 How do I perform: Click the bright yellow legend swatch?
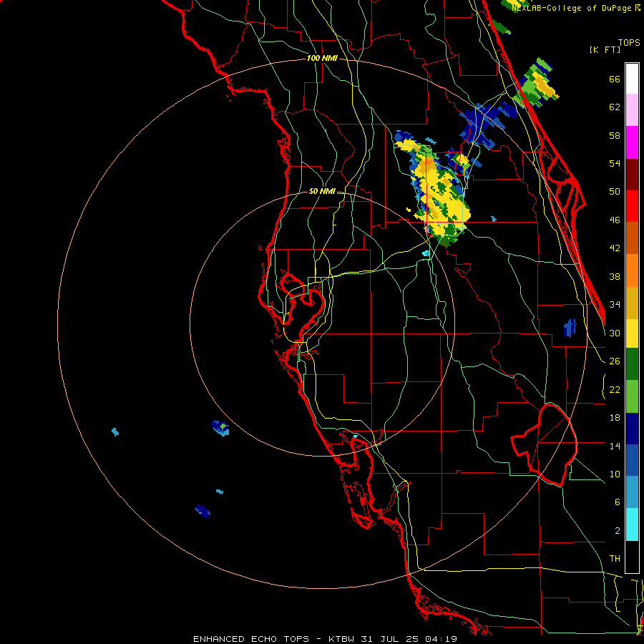click(632, 333)
